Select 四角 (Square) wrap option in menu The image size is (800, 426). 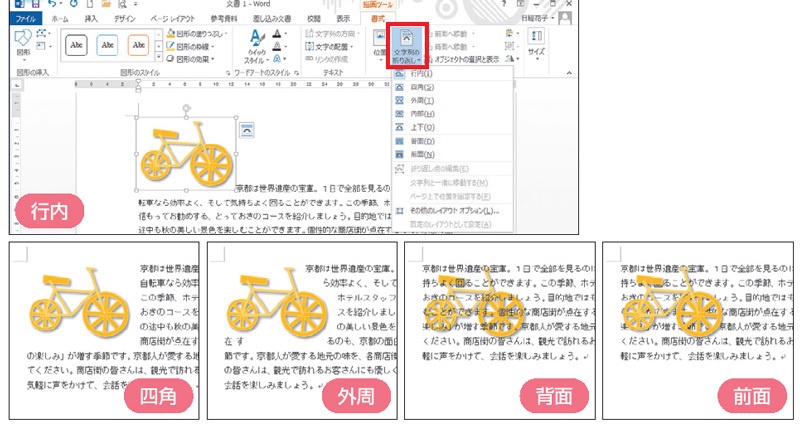coord(421,87)
